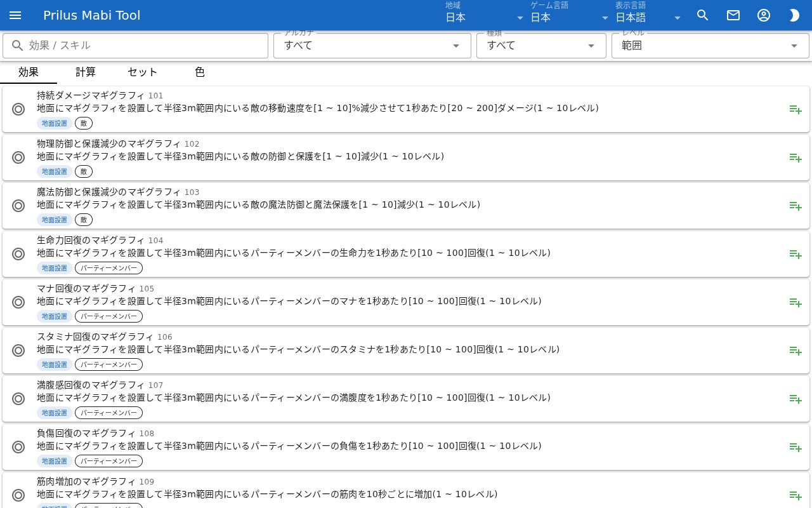
Task: Add 満腹感回復のマギグラフィ 107 to list
Action: (796, 399)
